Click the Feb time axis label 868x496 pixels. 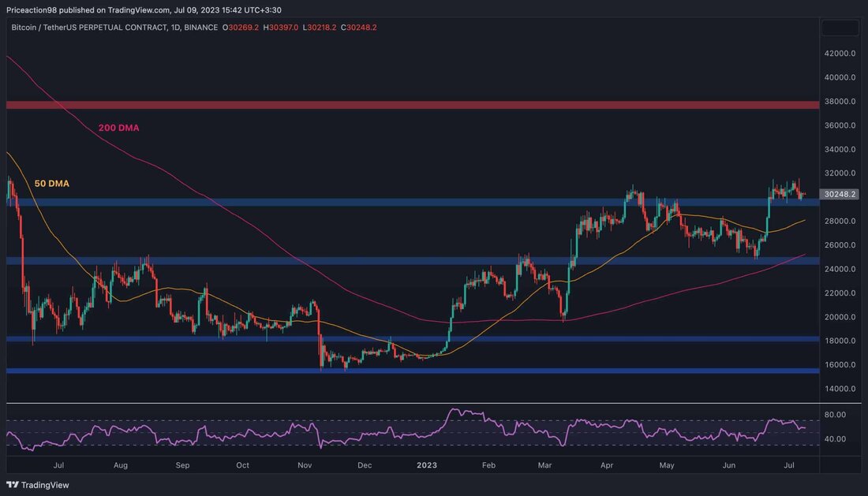click(x=488, y=465)
